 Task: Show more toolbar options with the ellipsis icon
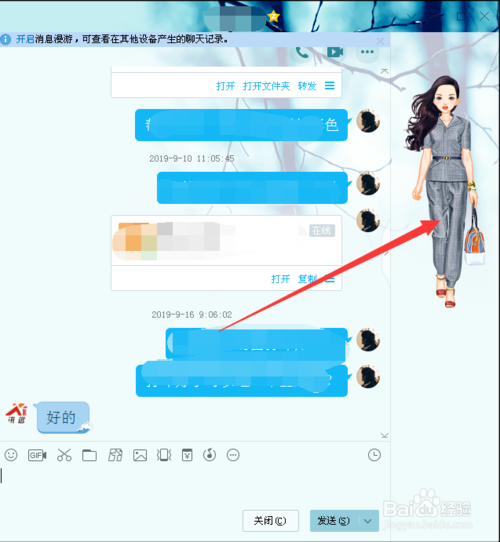click(233, 455)
